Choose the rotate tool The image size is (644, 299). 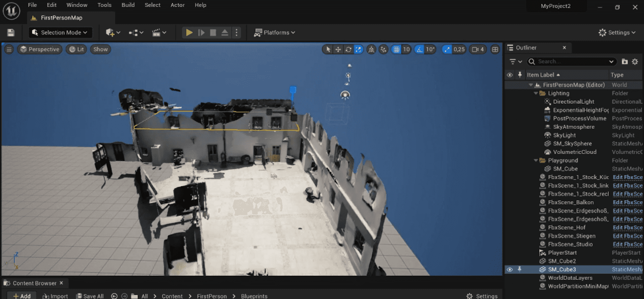click(x=348, y=49)
